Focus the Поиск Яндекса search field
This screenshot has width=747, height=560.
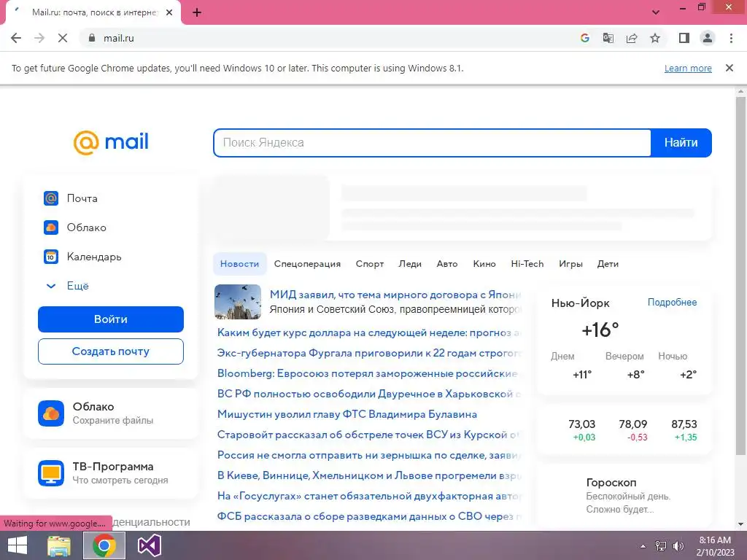(x=432, y=142)
